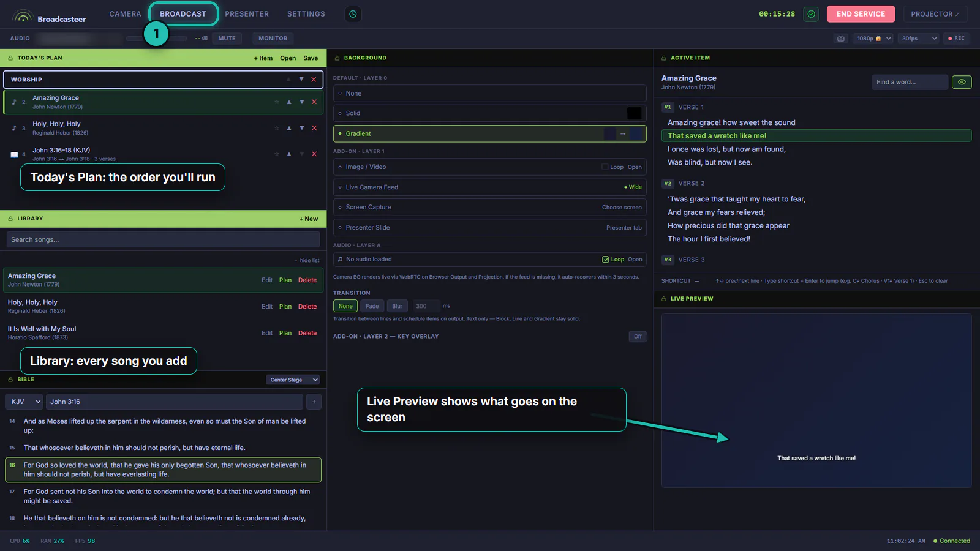Take a snapshot with the camera icon
This screenshot has height=551, width=980.
click(841, 39)
